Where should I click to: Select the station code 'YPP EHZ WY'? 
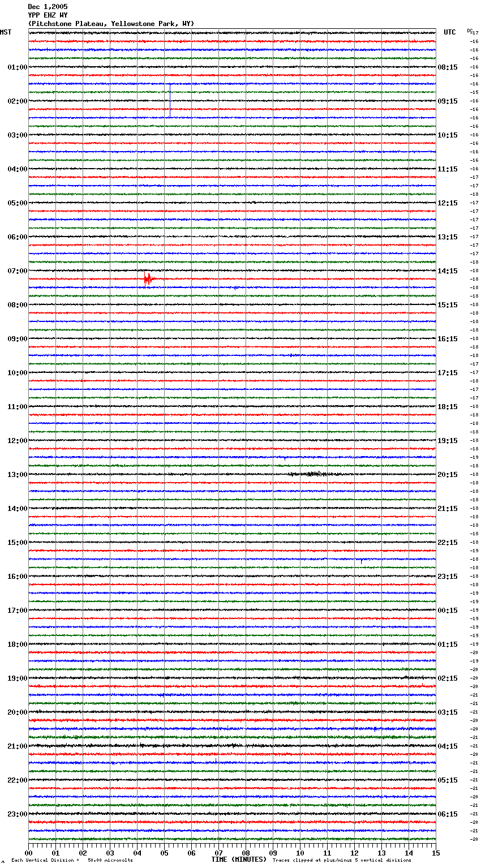[x=48, y=15]
